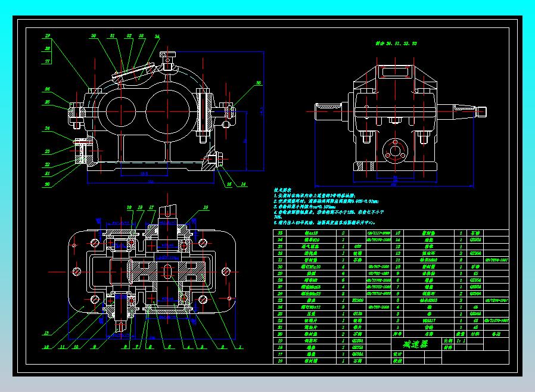Select the 名称 header cell in parts list

pyautogui.click(x=429, y=334)
